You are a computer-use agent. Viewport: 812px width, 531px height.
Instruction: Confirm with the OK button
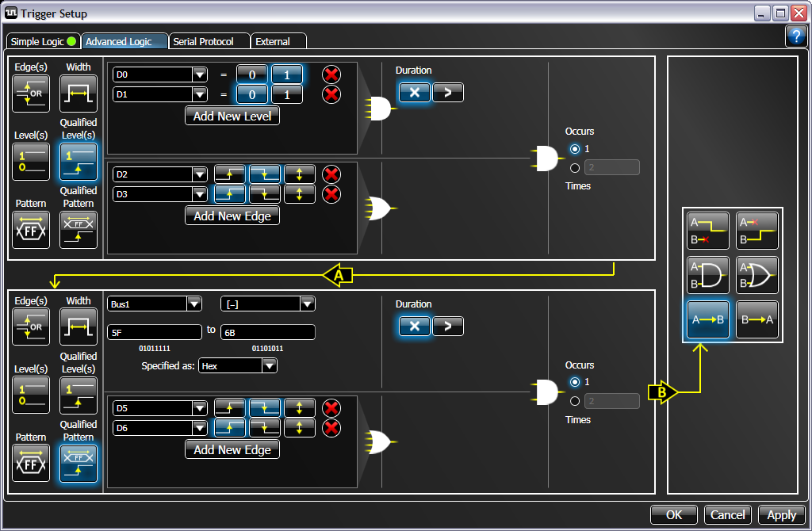click(674, 515)
